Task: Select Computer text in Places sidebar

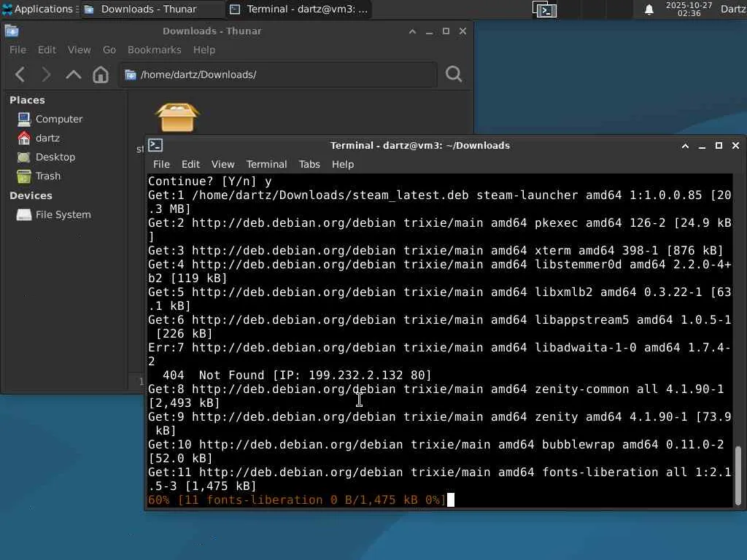Action: 59,119
